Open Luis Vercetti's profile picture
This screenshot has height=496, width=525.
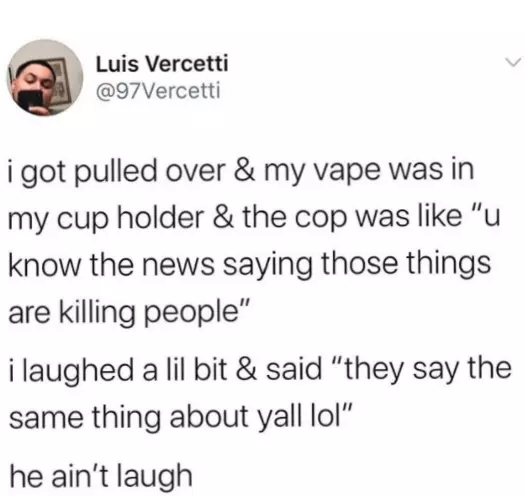point(45,77)
